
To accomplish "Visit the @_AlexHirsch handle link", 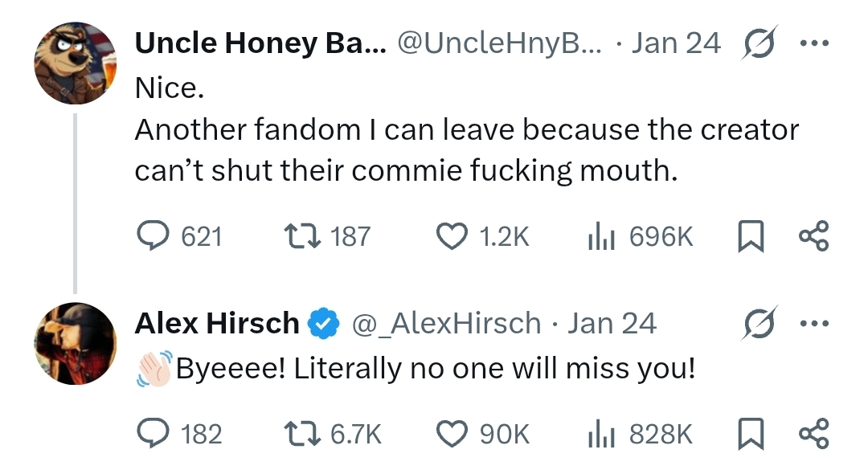I will point(446,323).
